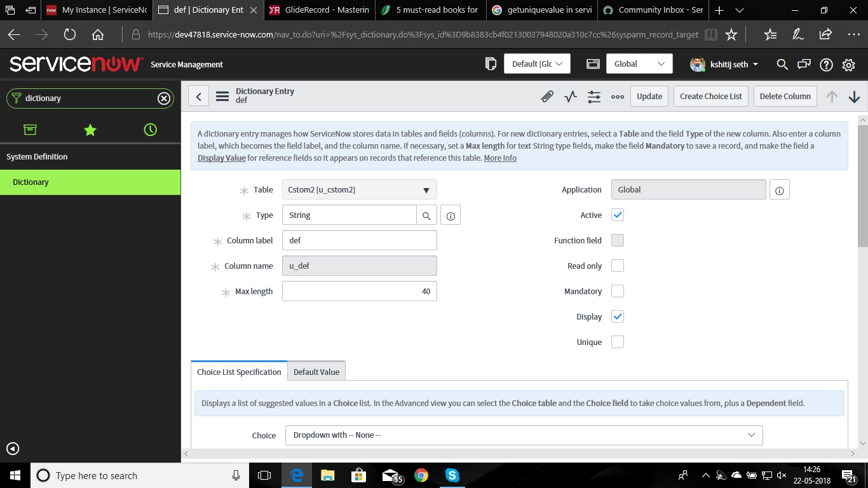Open Chrome from the Windows taskbar

[x=421, y=475]
